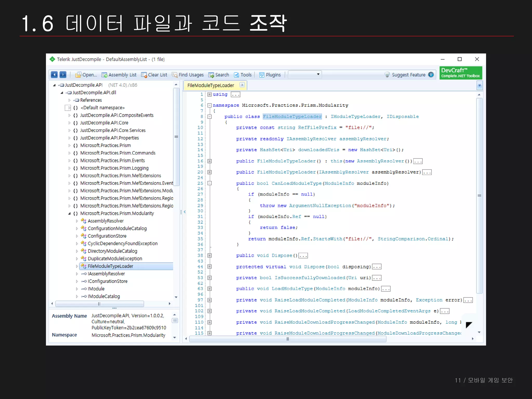The image size is (532, 399).
Task: Click the IModuleCatalog interface icon
Action: coord(84,296)
